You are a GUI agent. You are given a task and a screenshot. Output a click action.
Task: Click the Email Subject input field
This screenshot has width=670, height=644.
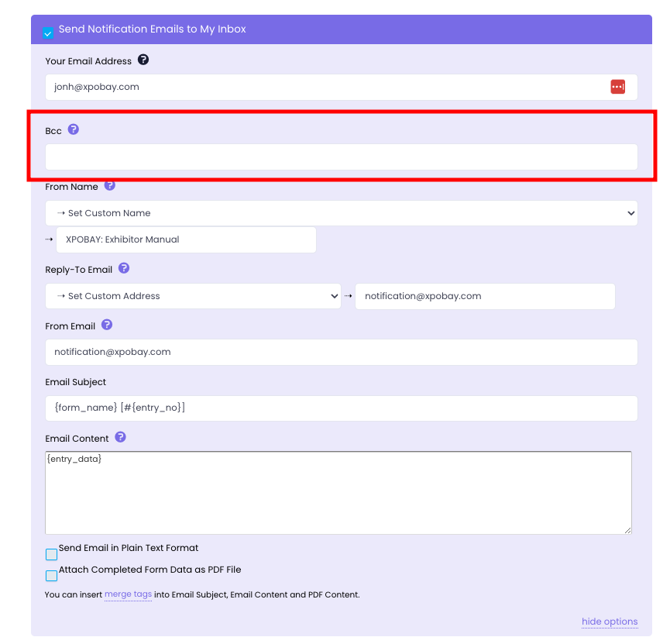click(341, 408)
